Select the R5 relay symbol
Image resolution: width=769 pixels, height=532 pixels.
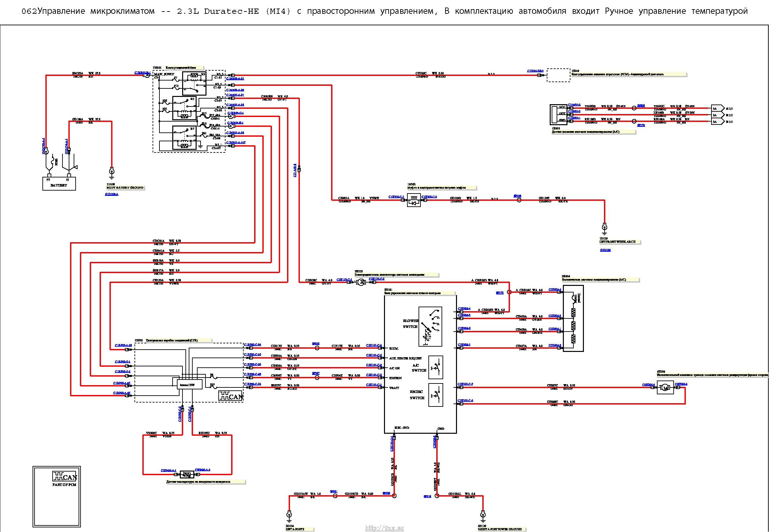pyautogui.click(x=184, y=108)
